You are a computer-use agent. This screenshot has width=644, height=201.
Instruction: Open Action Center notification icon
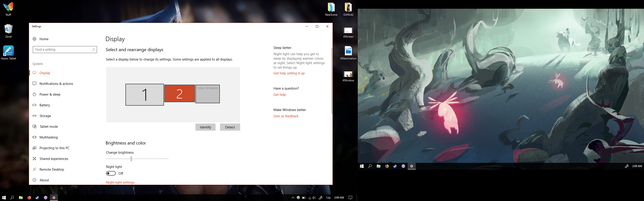pyautogui.click(x=350, y=197)
